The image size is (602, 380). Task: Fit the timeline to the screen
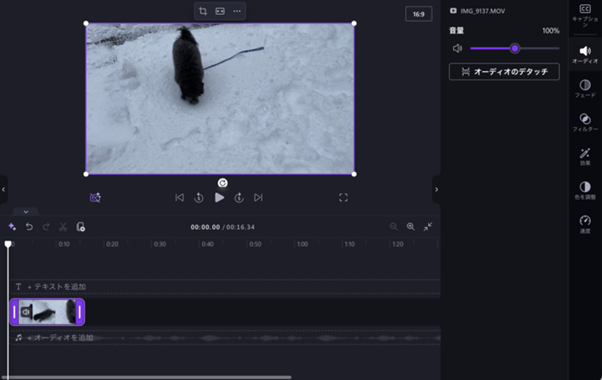[x=427, y=226]
